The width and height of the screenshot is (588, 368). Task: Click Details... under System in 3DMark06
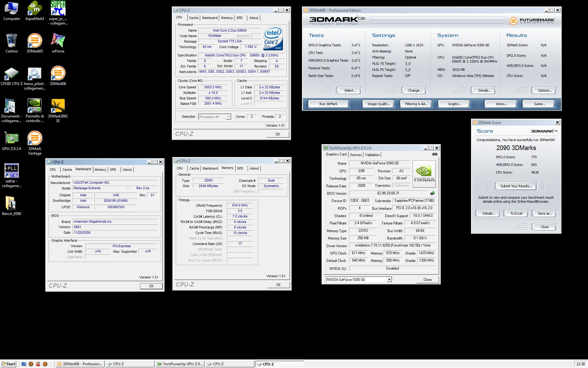pos(484,90)
